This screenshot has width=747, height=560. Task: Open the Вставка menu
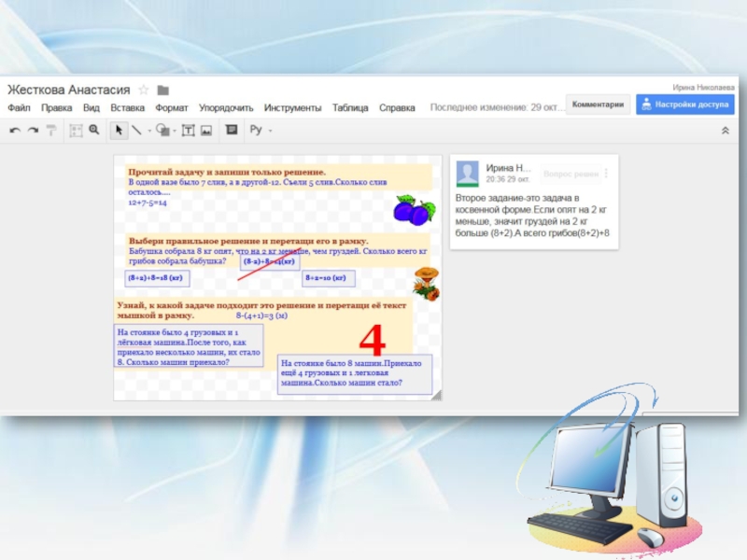(x=127, y=108)
